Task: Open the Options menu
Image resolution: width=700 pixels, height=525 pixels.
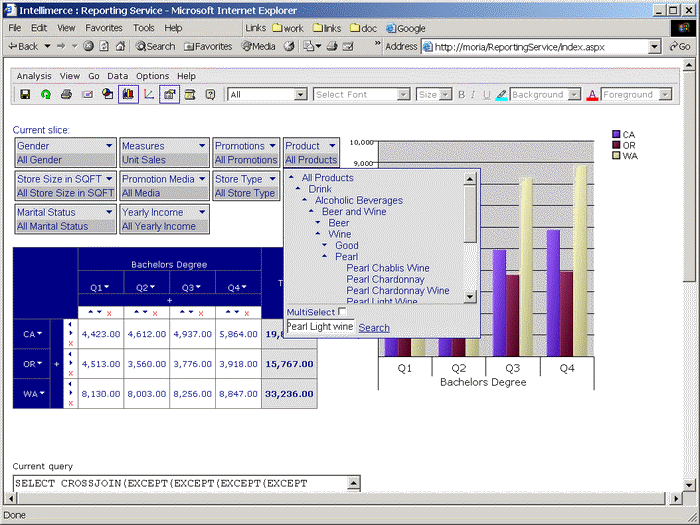Action: click(x=152, y=76)
